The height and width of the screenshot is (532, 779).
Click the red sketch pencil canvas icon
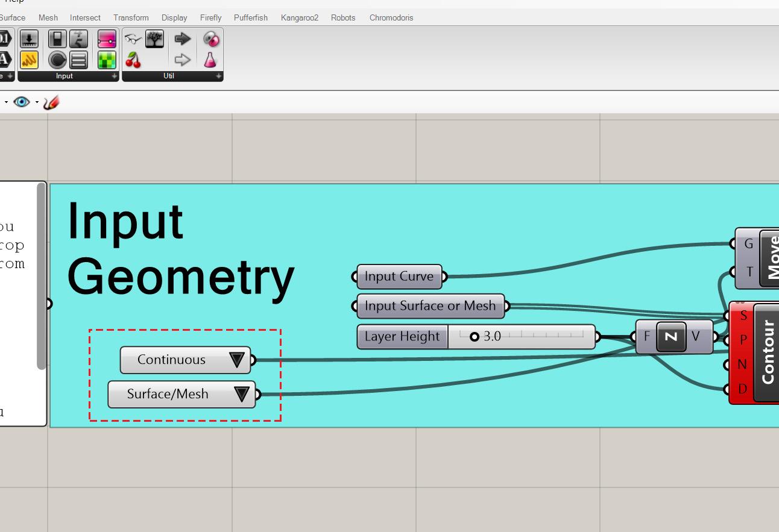(51, 102)
